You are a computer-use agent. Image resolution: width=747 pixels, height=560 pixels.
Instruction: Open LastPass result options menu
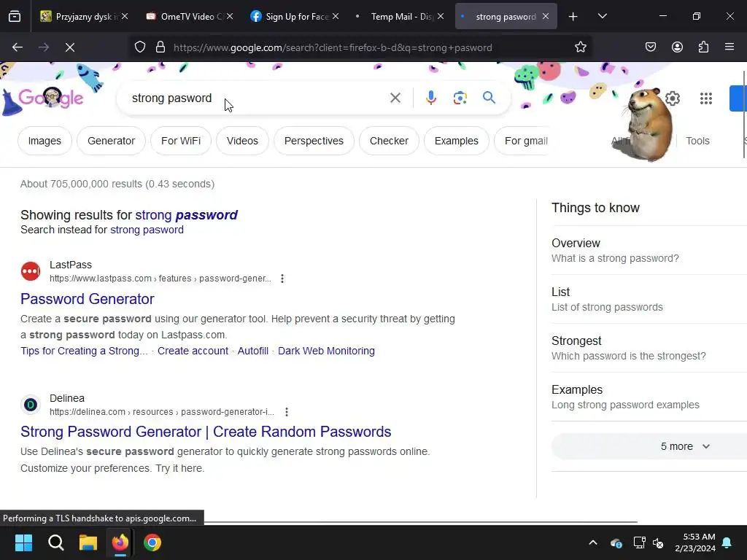[x=282, y=279]
